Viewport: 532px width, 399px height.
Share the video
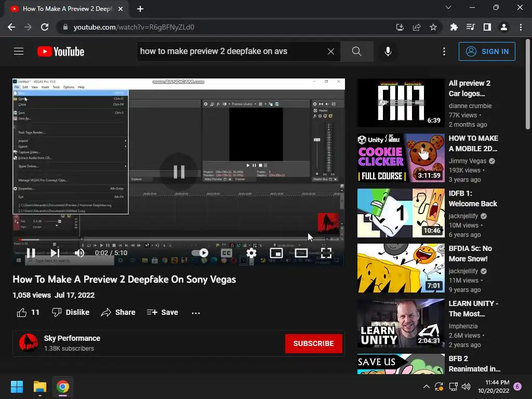(118, 312)
